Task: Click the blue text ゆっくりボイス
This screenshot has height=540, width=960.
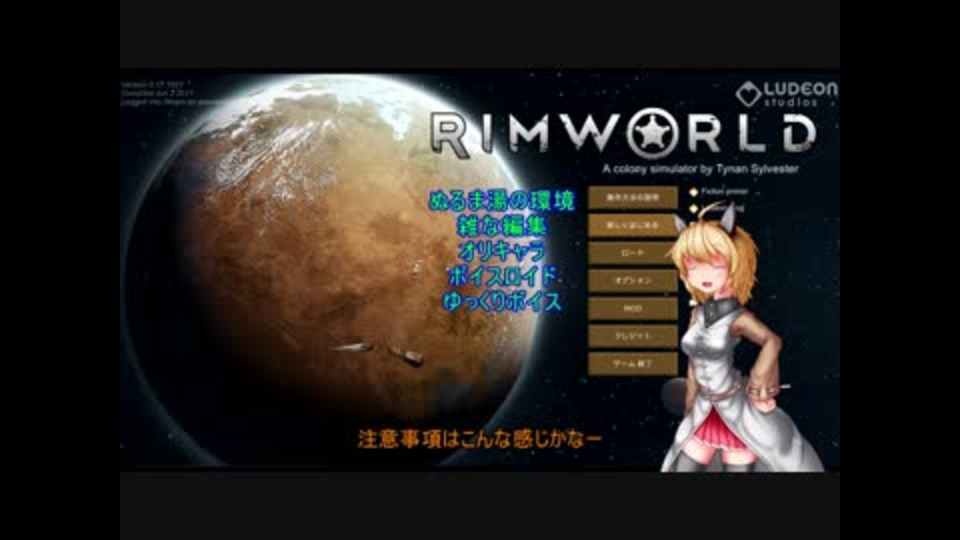Action: coord(501,302)
